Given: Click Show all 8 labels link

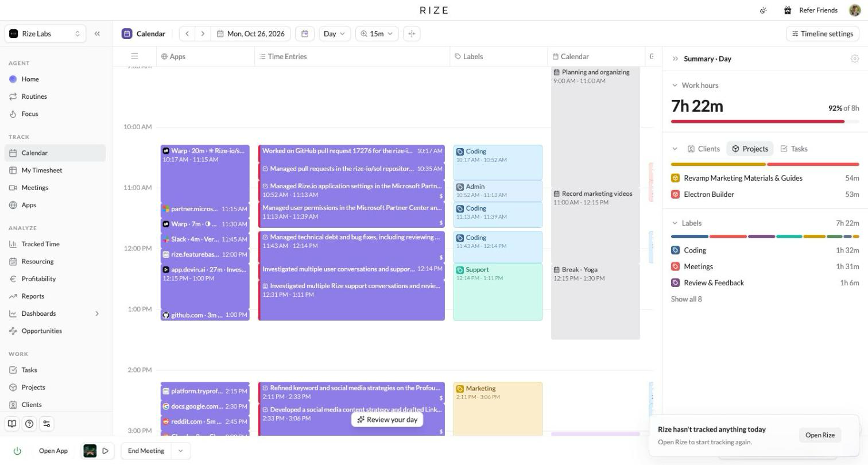Looking at the screenshot, I should click(687, 299).
